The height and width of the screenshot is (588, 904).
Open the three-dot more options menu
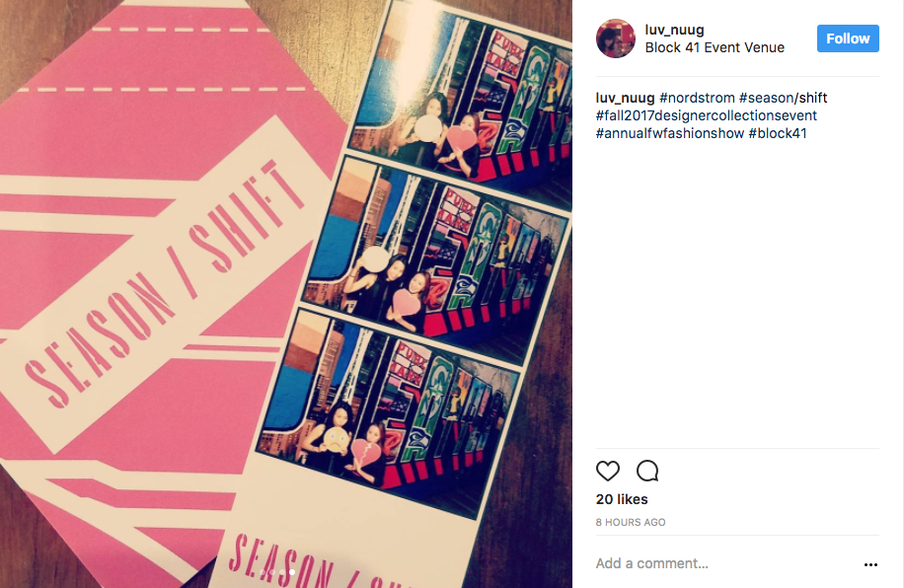pyautogui.click(x=870, y=565)
